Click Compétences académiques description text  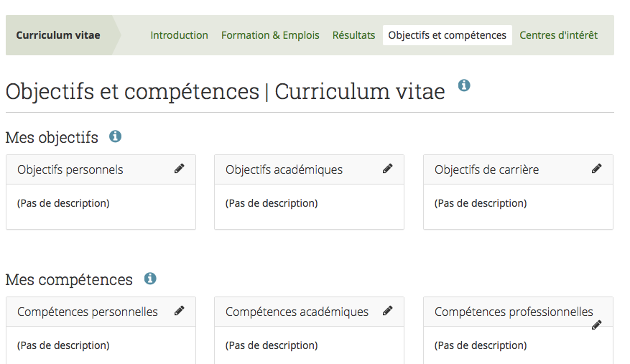pos(272,345)
